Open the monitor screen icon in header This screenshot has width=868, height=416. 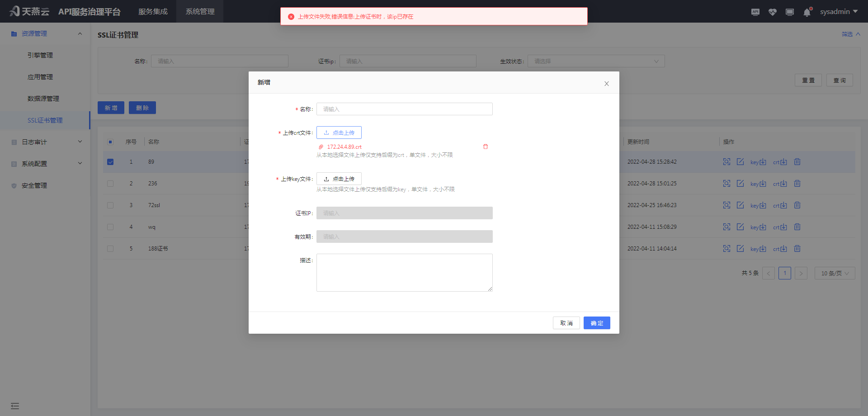click(x=789, y=12)
